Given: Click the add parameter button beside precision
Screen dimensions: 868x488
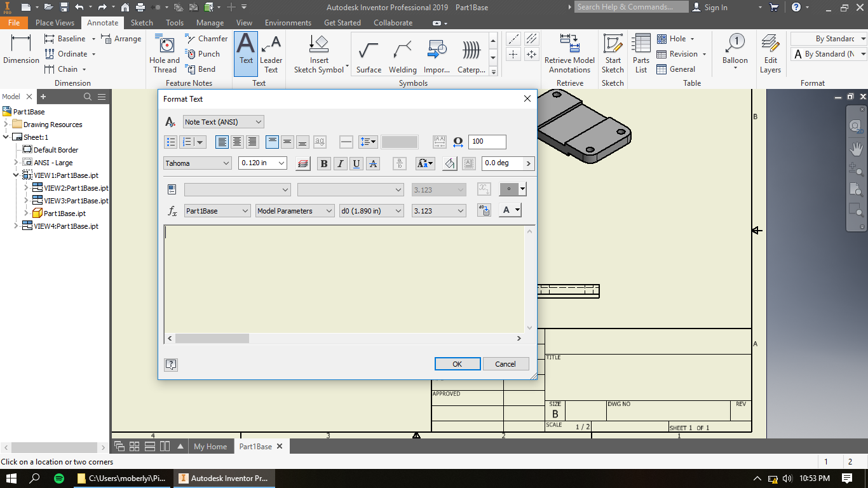Looking at the screenshot, I should click(484, 210).
